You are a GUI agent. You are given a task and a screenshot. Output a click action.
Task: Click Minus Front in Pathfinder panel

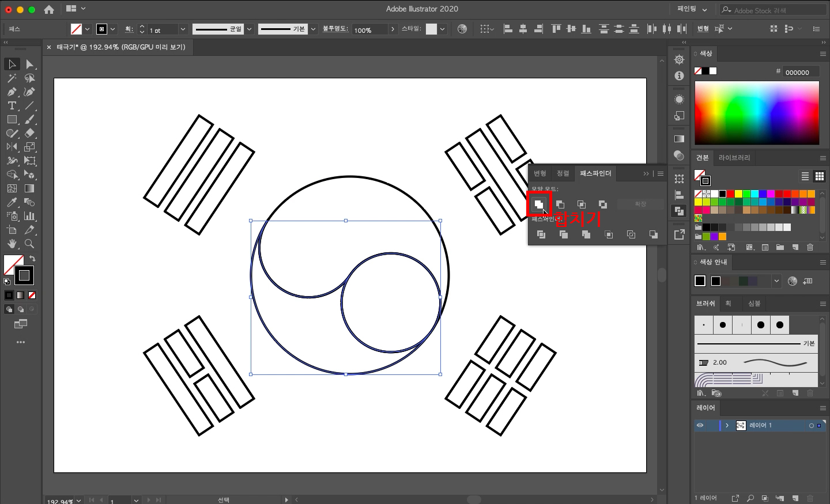click(560, 204)
